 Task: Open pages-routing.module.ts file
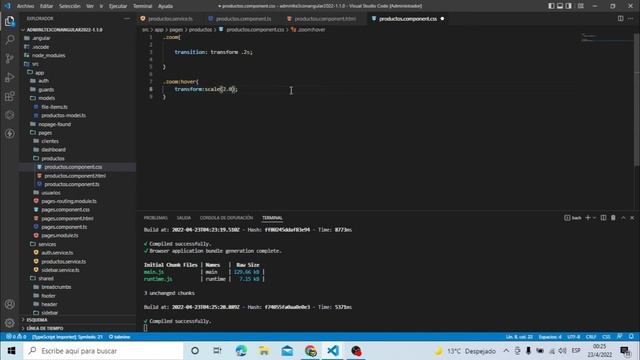click(69, 201)
